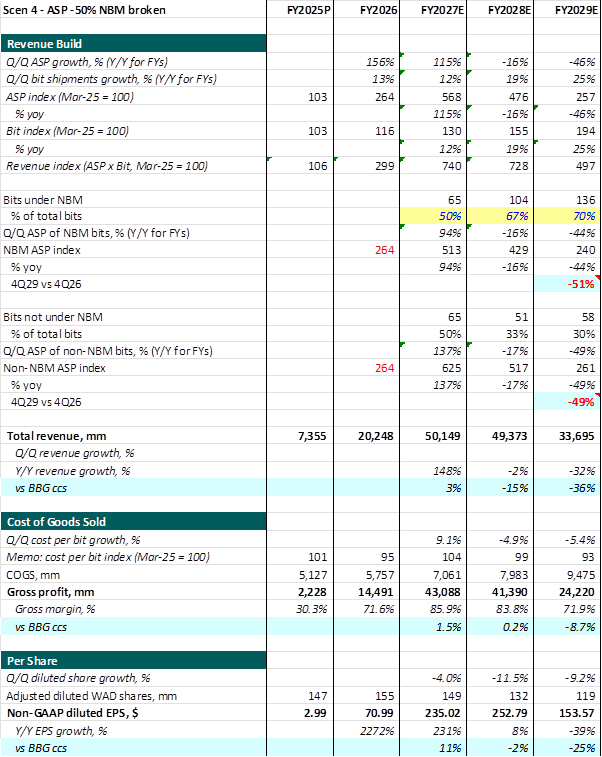Select the -36% revenue vs BBG ccs cell
The height and width of the screenshot is (757, 602).
click(582, 488)
